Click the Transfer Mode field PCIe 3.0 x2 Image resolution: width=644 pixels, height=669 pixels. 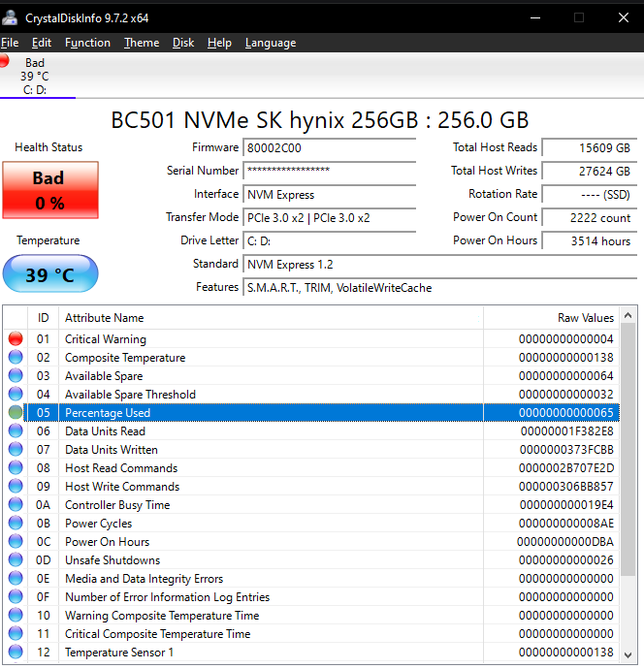pyautogui.click(x=329, y=217)
